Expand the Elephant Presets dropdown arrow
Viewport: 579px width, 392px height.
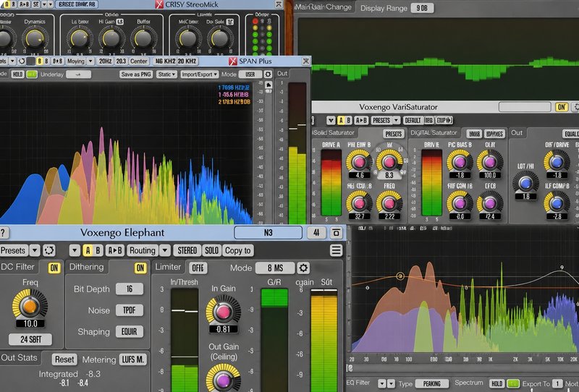pos(35,251)
